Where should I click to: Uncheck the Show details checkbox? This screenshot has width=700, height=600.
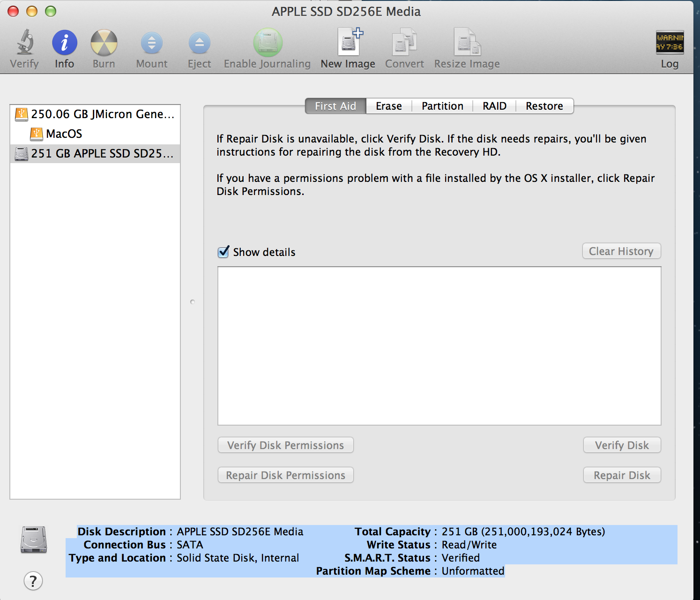[224, 252]
